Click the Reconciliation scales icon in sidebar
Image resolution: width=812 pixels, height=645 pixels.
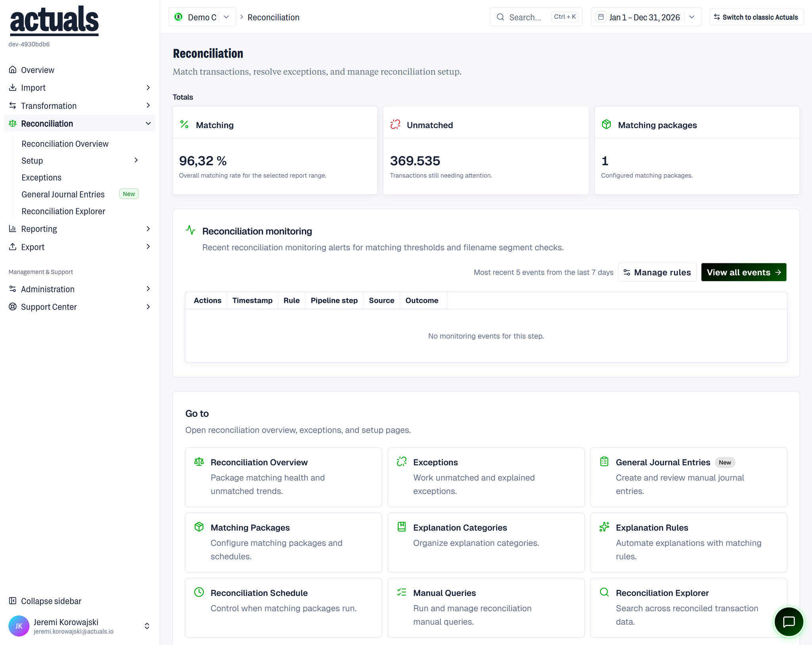tap(13, 123)
